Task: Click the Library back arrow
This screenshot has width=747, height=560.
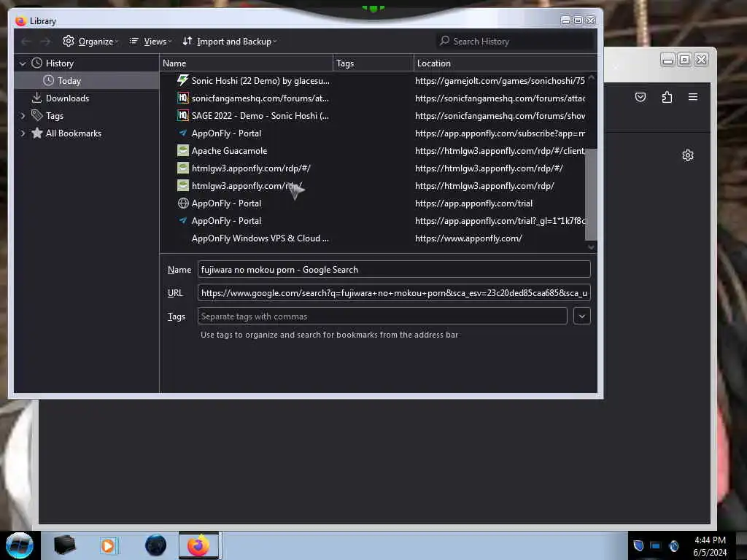Action: (x=26, y=42)
